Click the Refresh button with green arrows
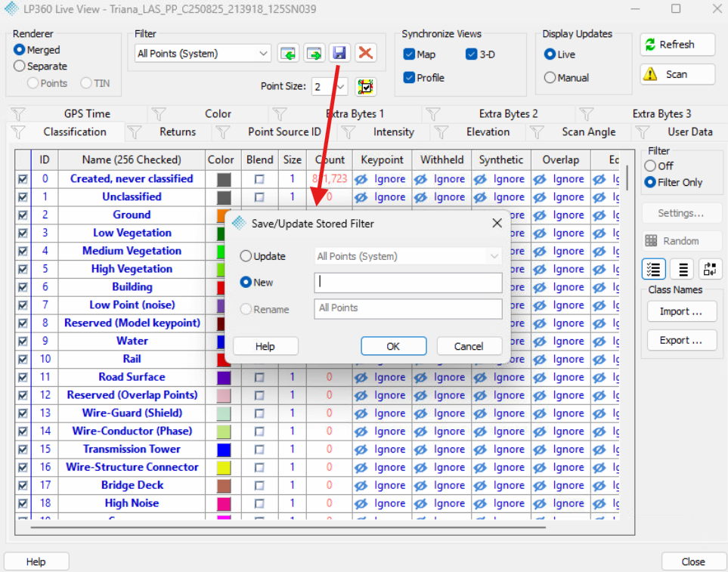This screenshot has width=728, height=572. click(x=677, y=45)
